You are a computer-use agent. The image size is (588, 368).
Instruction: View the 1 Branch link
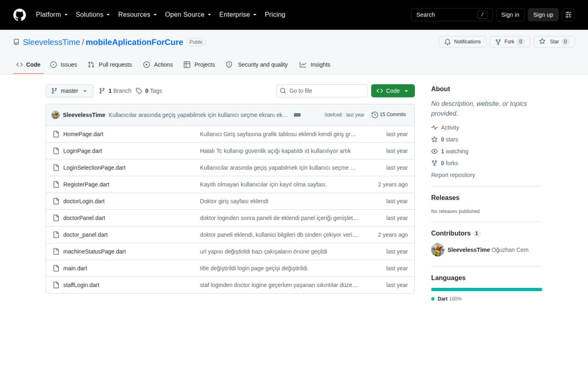point(115,91)
